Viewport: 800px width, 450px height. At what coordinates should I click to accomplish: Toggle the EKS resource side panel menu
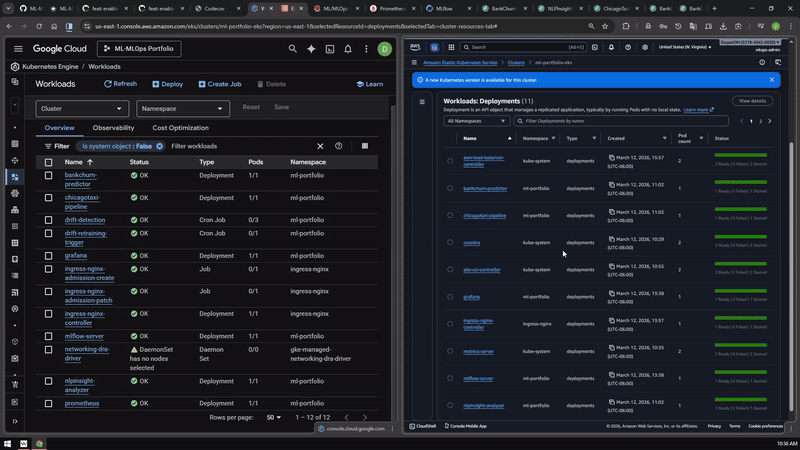tap(422, 102)
